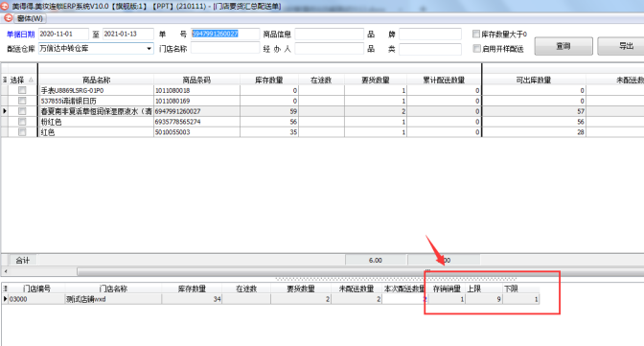The height and width of the screenshot is (346, 644).
Task: Click the grid selector icon beside 门店编号 header
Action: [5, 288]
